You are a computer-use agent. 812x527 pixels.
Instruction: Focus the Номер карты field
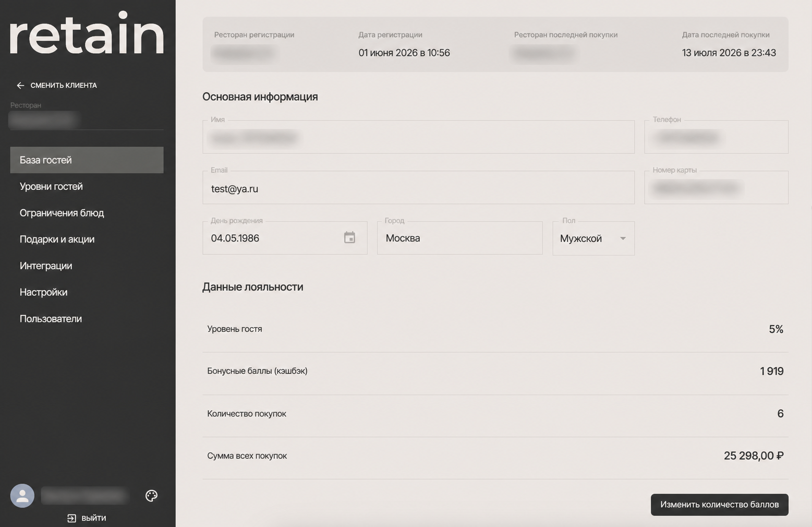pos(716,188)
